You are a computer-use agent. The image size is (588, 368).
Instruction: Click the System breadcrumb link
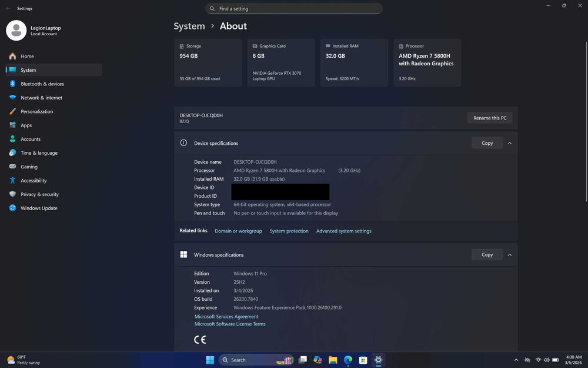click(x=189, y=26)
